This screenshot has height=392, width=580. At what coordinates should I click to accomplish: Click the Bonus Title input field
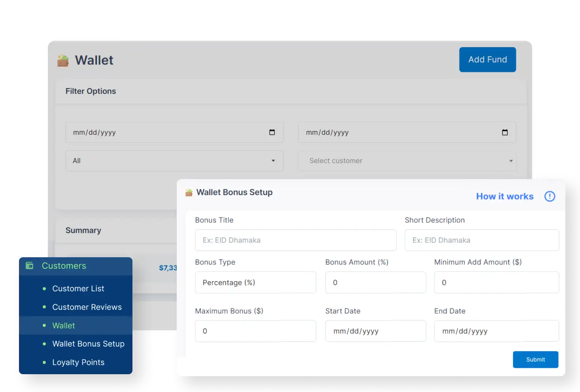[x=295, y=240]
